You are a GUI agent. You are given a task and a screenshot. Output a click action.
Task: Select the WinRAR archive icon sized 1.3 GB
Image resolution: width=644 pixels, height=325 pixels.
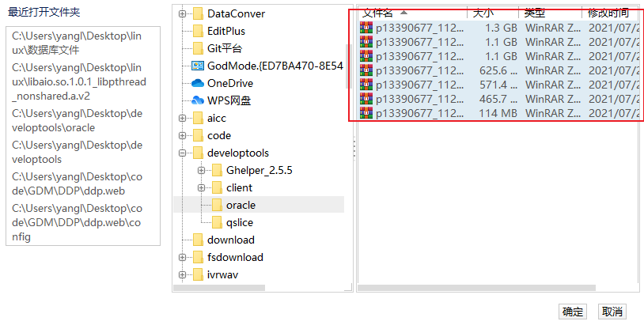tap(366, 28)
